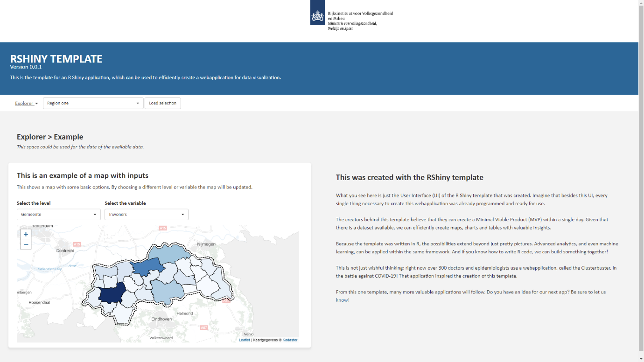Select the darkest blue municipality on the map
Screen dimensions: 644x362
[x=110, y=294]
